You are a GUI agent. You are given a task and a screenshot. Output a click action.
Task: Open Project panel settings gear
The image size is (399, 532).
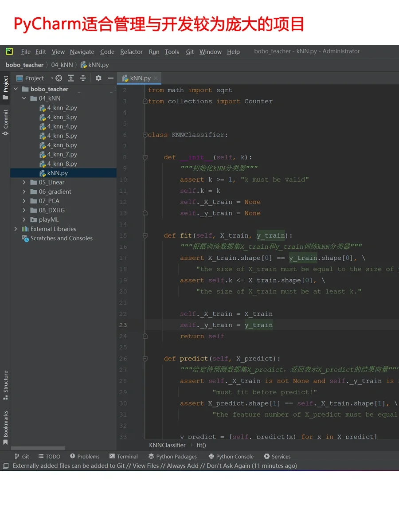point(98,78)
